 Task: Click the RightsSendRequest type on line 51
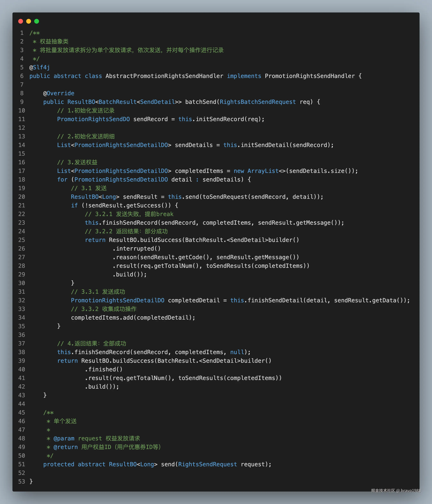(x=208, y=464)
